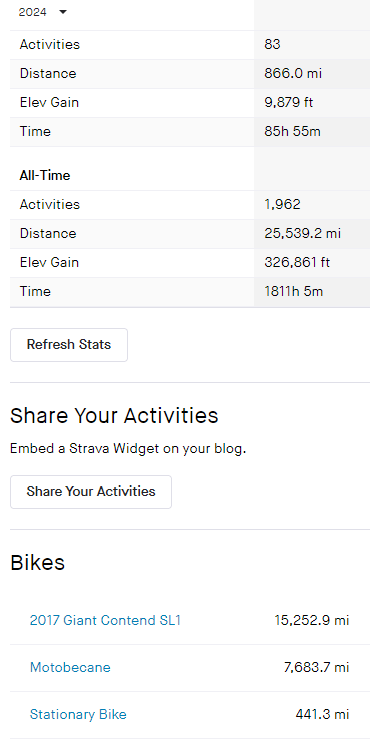This screenshot has height=746, width=380.
Task: Select the 25,539.2 mi all-time distance
Action: [302, 234]
